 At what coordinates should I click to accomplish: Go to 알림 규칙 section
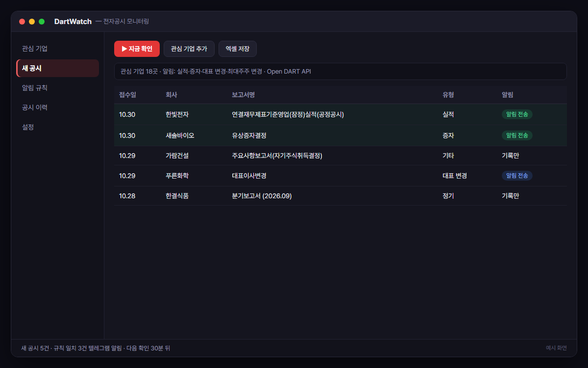58,88
